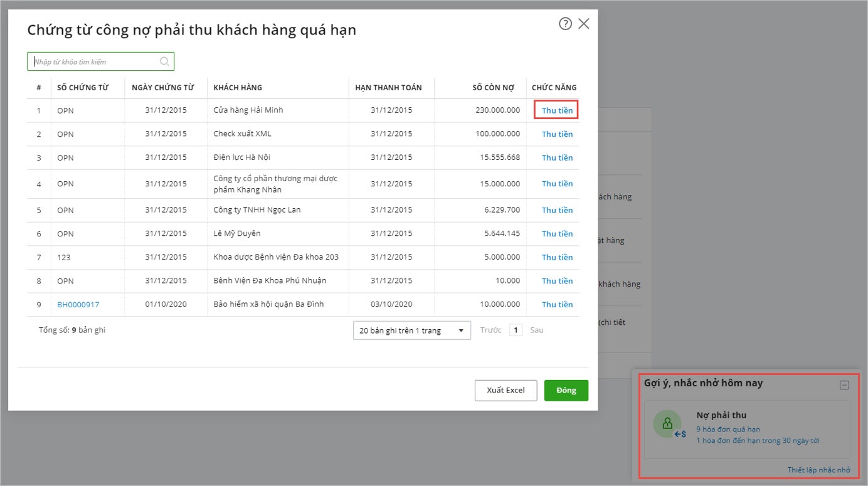Click the help question mark icon
The height and width of the screenshot is (486, 868).
pyautogui.click(x=565, y=24)
